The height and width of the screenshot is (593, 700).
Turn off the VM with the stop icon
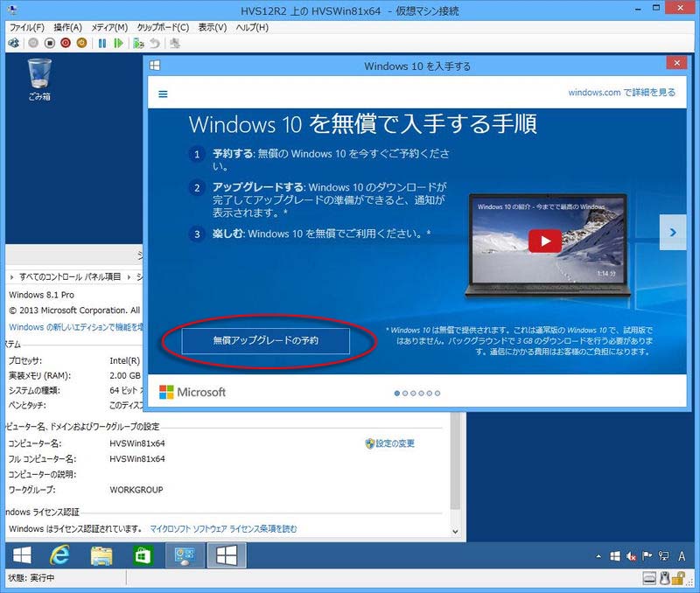click(x=50, y=43)
